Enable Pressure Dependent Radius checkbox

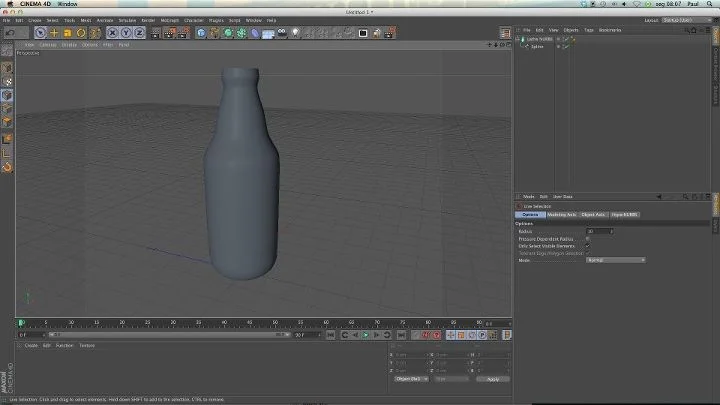588,239
